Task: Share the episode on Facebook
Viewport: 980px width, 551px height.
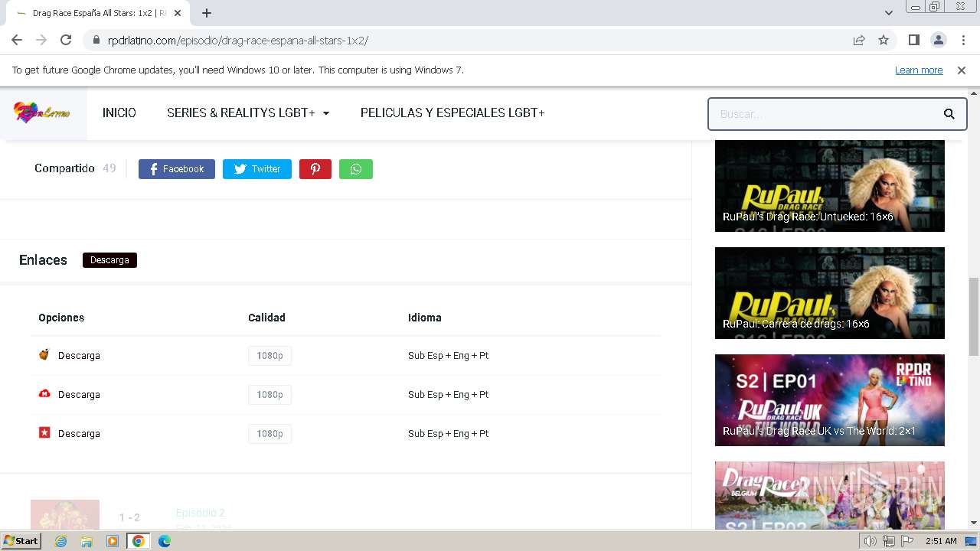Action: [x=177, y=169]
